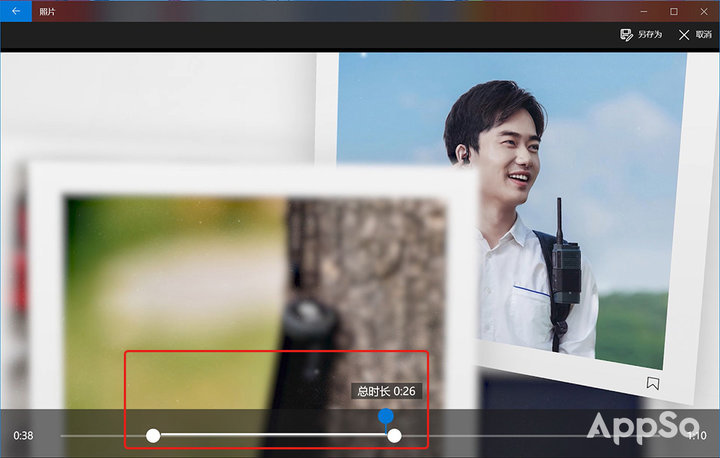
Task: Go back with the blue arrow button
Action: point(16,11)
